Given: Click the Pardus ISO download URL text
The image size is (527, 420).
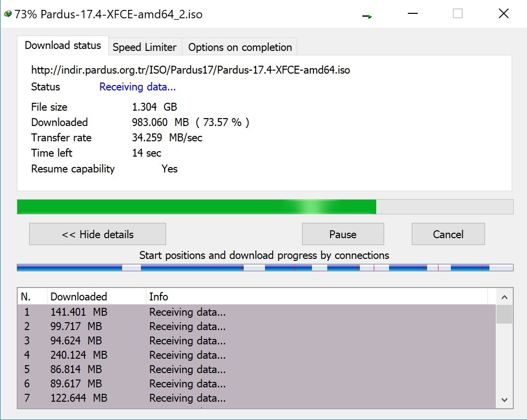Looking at the screenshot, I should click(190, 70).
